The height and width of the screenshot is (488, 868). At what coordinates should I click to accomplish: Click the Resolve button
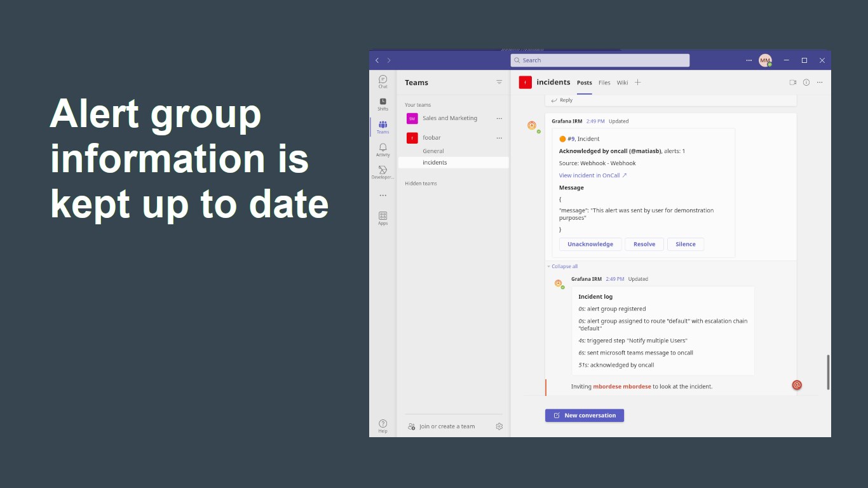pyautogui.click(x=644, y=244)
